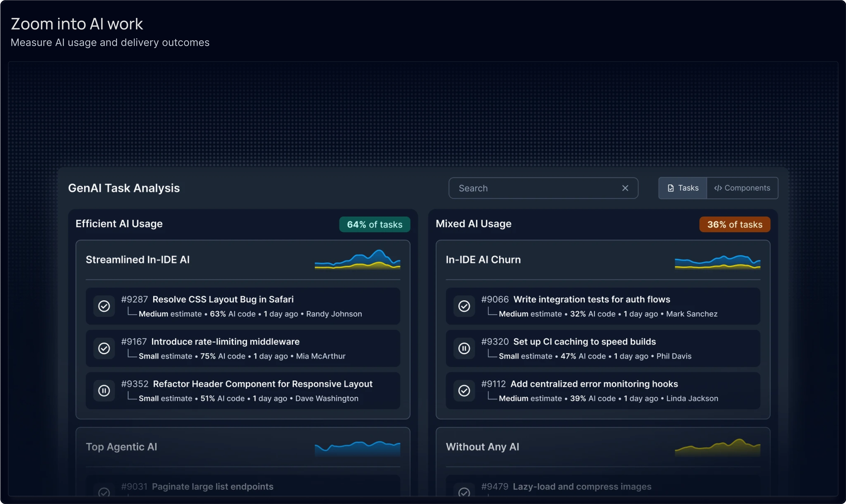
Task: Clear search with the X icon
Action: [x=625, y=188]
